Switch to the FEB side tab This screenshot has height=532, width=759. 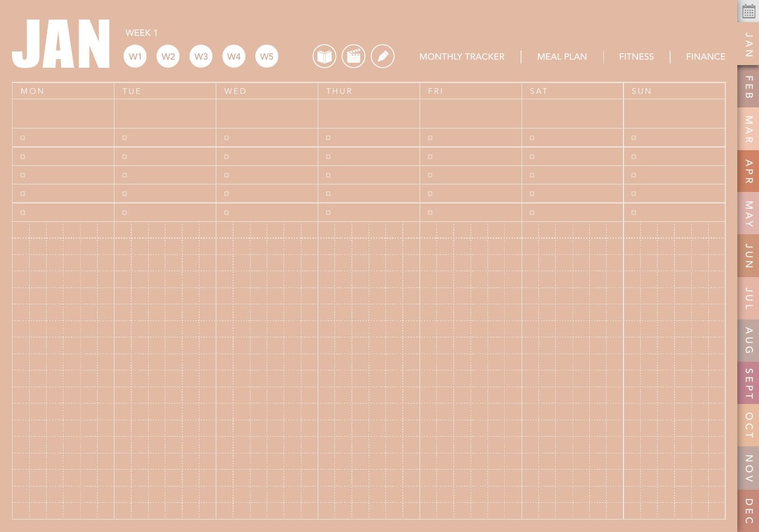tap(749, 87)
